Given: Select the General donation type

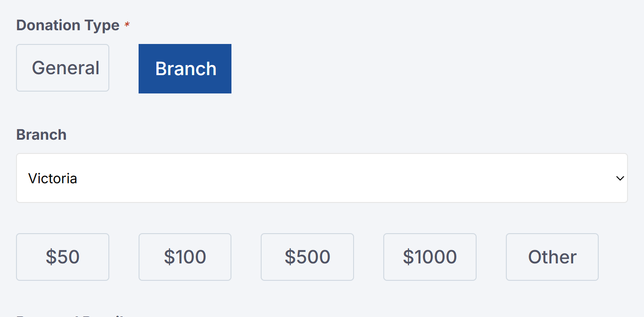Looking at the screenshot, I should click(63, 68).
